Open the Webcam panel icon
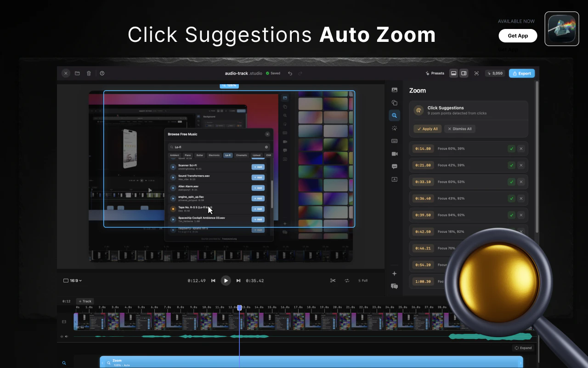This screenshot has height=368, width=588. [x=394, y=154]
